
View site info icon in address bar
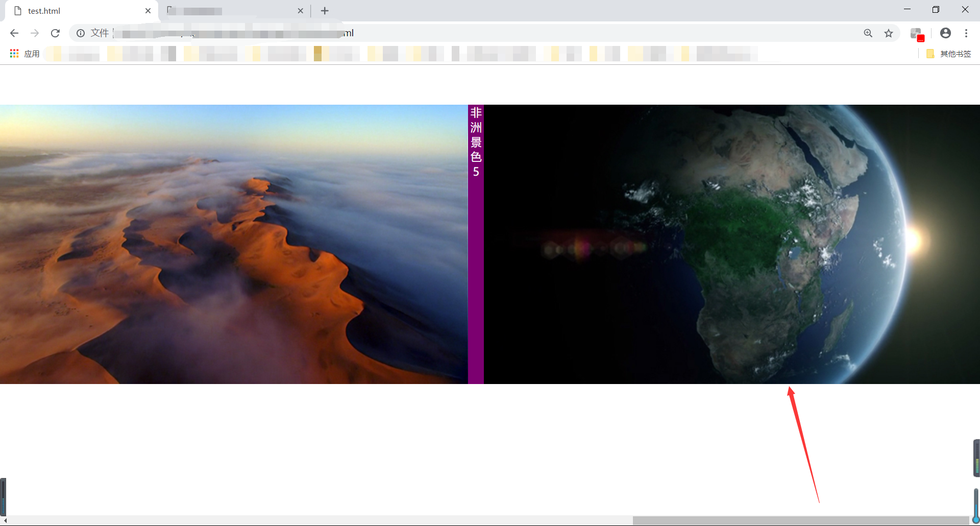(x=81, y=33)
